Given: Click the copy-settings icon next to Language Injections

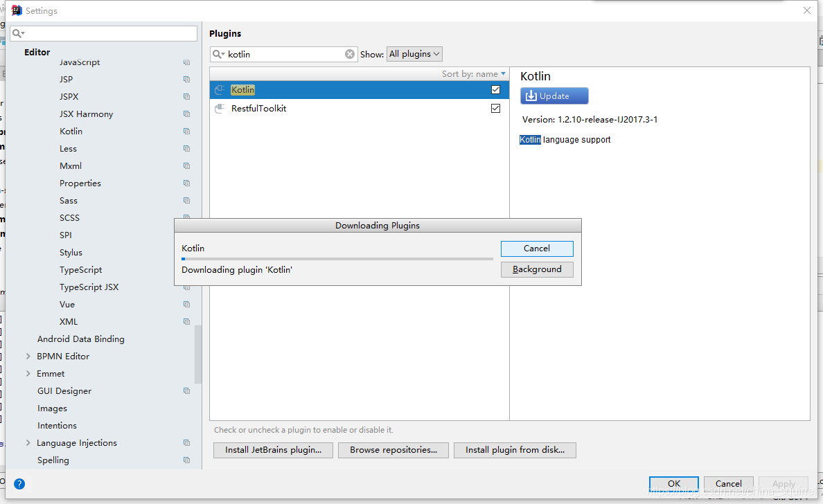Looking at the screenshot, I should coord(186,442).
